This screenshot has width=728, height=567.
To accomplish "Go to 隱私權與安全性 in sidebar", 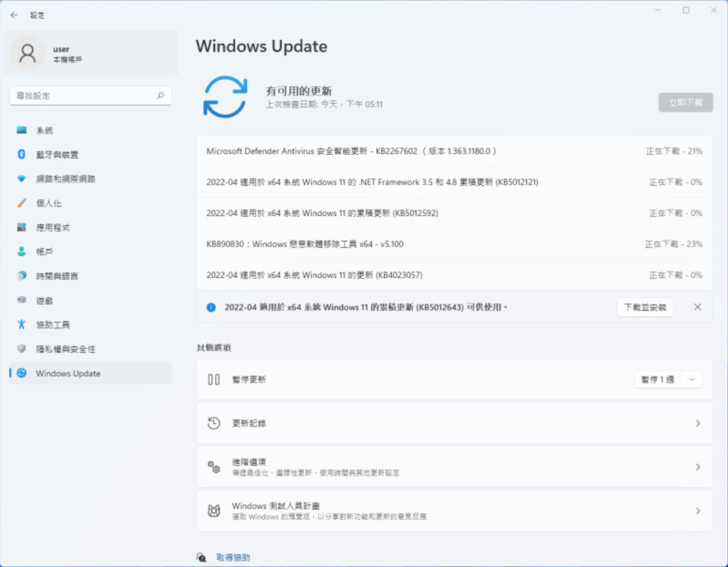I will tap(65, 349).
